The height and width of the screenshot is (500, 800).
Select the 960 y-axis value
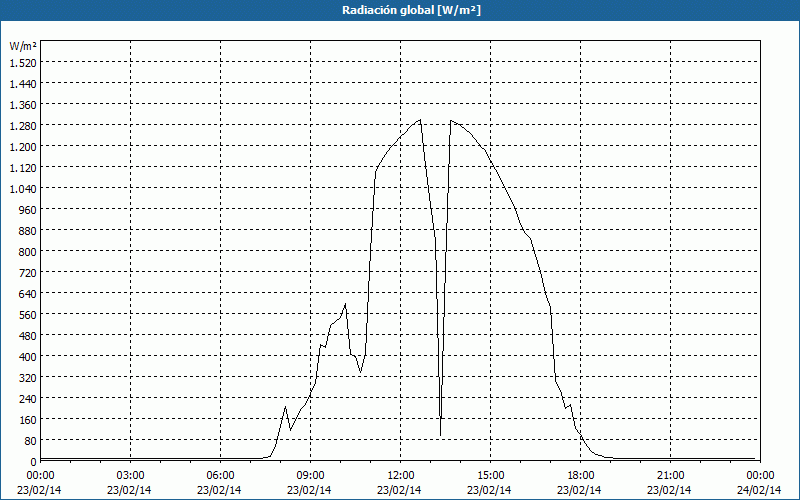(x=28, y=210)
